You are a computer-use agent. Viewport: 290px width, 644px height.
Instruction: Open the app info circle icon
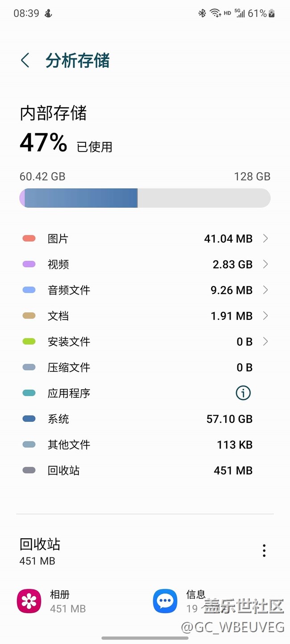click(x=243, y=393)
